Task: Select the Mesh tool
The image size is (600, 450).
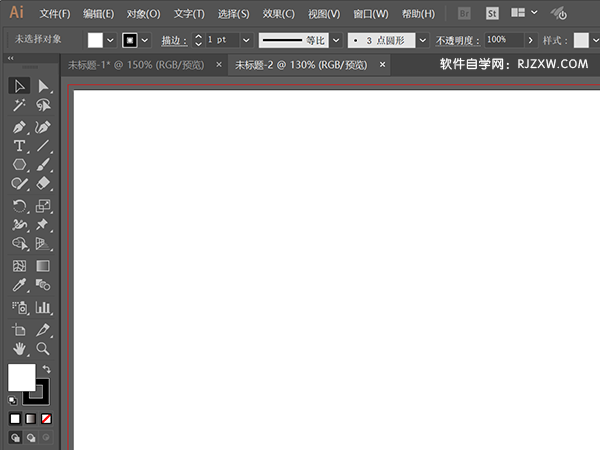Action: pyautogui.click(x=19, y=266)
